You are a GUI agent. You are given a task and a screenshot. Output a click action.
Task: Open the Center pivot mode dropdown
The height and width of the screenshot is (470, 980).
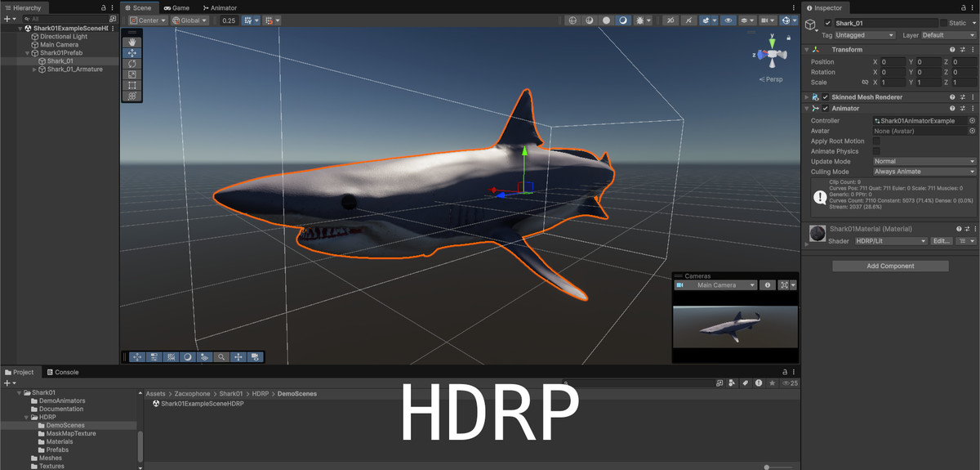148,20
